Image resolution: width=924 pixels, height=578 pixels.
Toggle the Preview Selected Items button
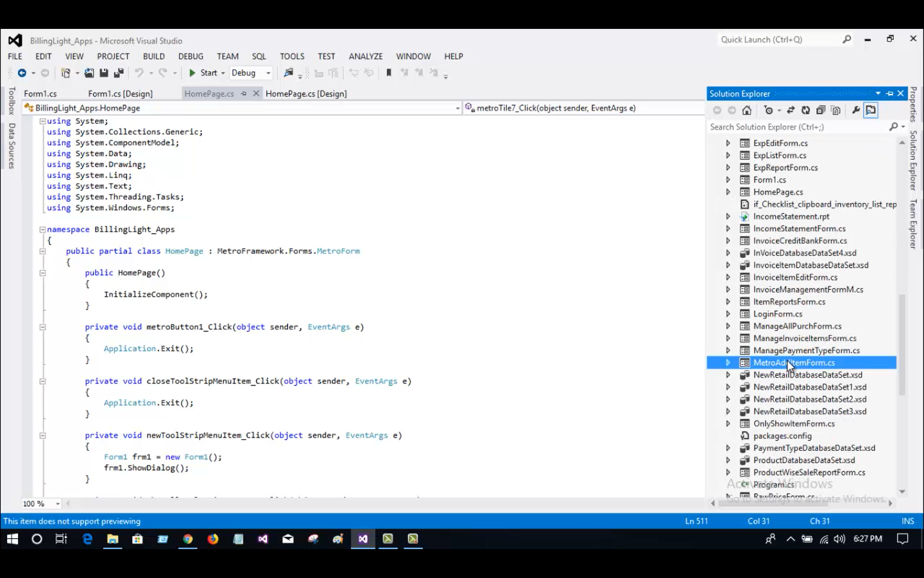click(x=871, y=110)
